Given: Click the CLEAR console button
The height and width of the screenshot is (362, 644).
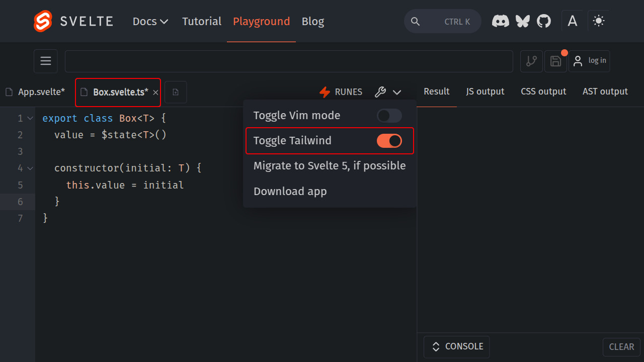Looking at the screenshot, I should (621, 347).
